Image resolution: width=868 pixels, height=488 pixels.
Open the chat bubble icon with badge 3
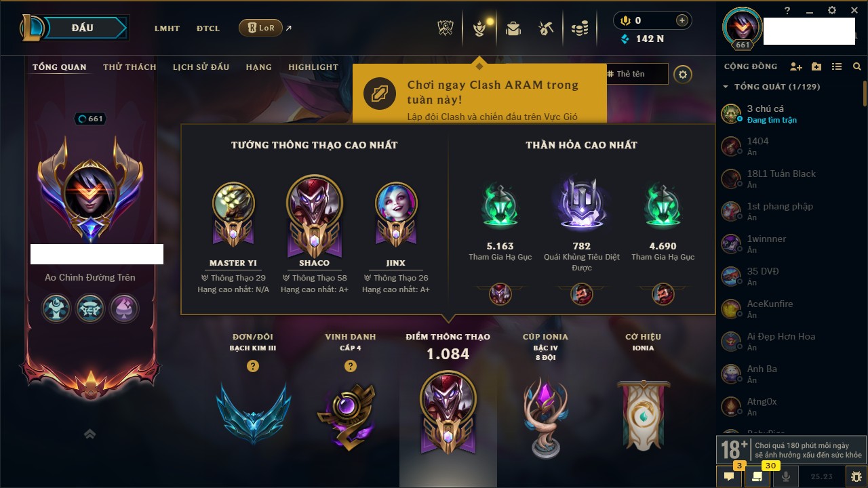tap(729, 476)
